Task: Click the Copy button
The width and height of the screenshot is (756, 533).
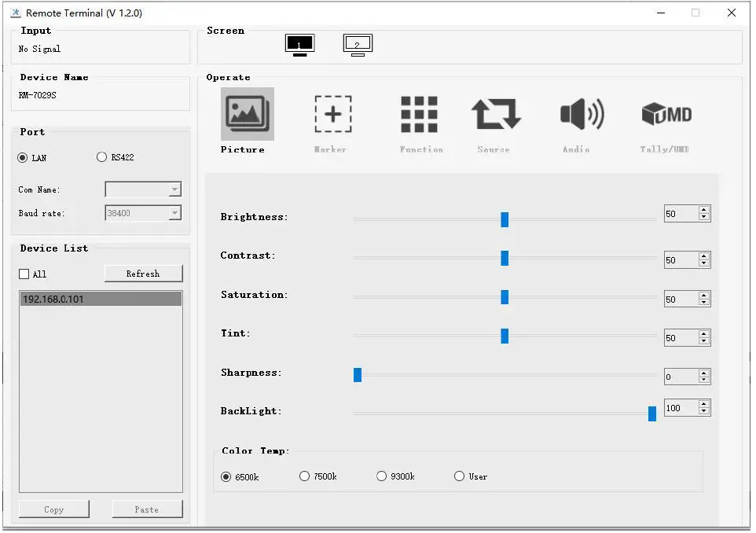Action: pos(54,509)
